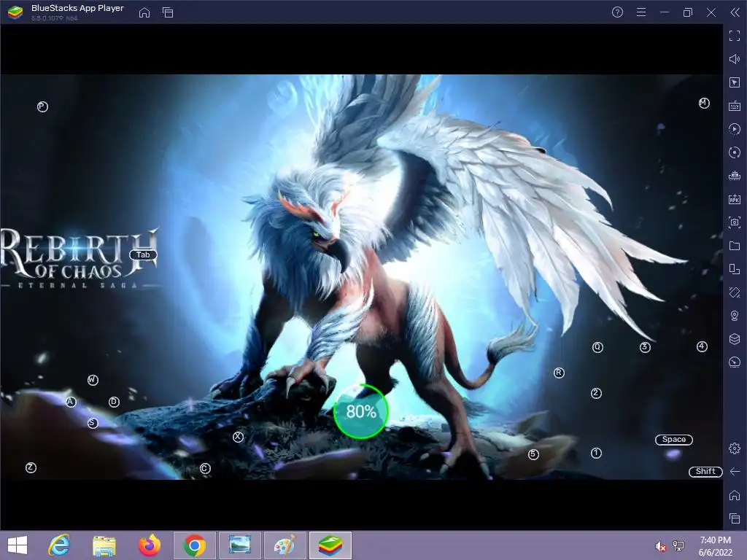The width and height of the screenshot is (747, 560).
Task: Click the rotate screen icon in the sidebar
Action: click(735, 269)
